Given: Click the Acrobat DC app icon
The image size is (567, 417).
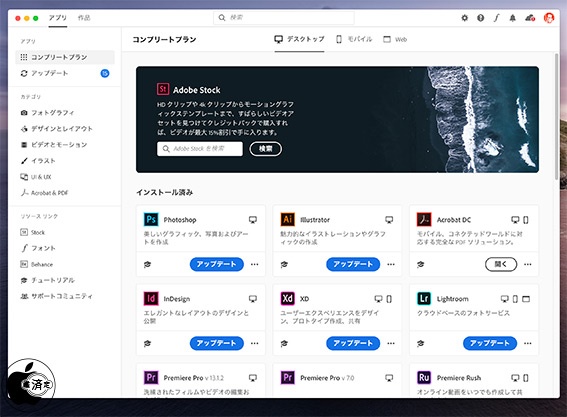Looking at the screenshot, I should pos(424,220).
